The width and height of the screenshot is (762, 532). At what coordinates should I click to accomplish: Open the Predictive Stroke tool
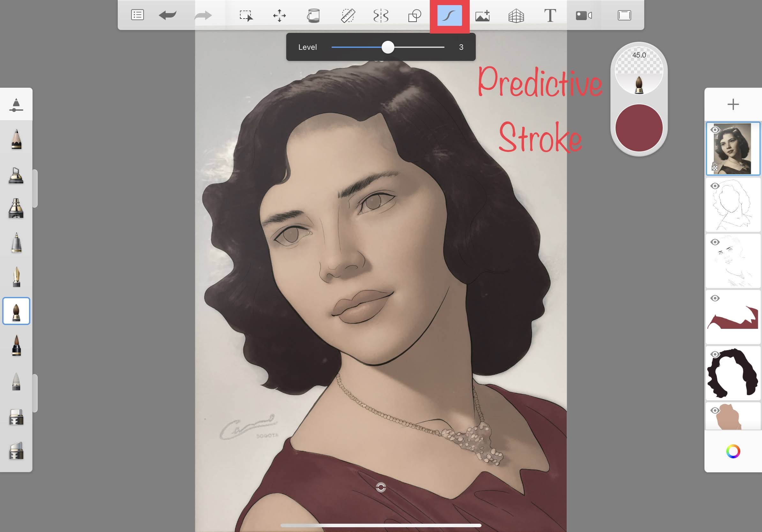coord(449,15)
